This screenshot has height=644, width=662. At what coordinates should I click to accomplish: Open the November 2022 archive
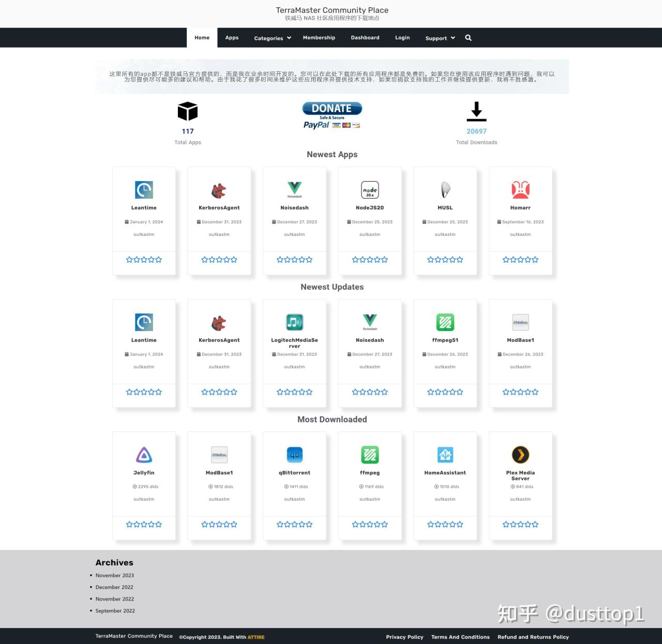pos(115,599)
